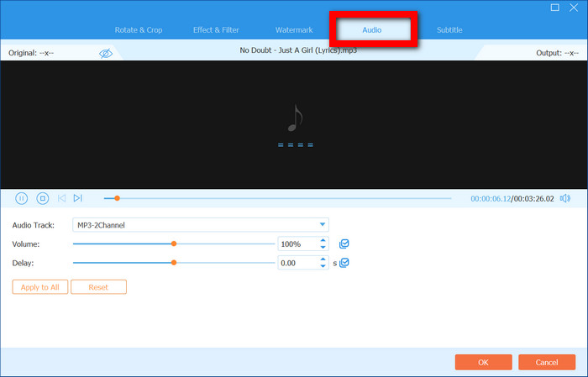This screenshot has width=588, height=377.
Task: Increase volume with the up arrow
Action: (x=323, y=240)
